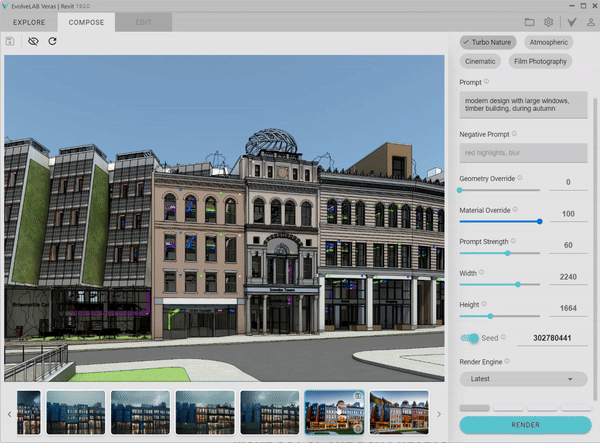Select the Atmospheric style chip
600x443 pixels.
point(549,42)
